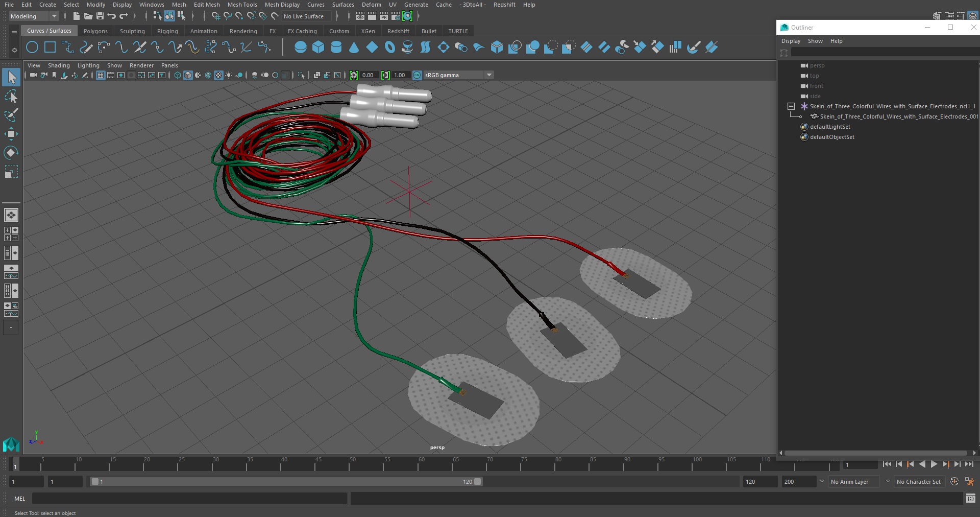Create a NURBS cone from the shelf
The width and height of the screenshot is (980, 517).
(354, 48)
